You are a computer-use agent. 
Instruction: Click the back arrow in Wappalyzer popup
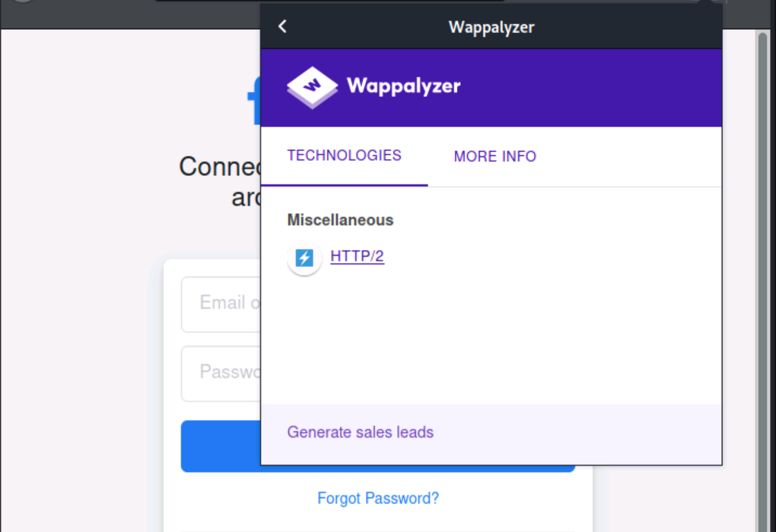pos(282,27)
